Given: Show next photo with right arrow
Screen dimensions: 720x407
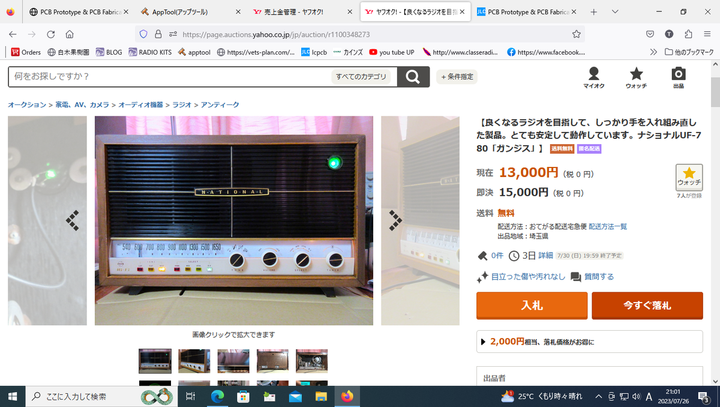Looking at the screenshot, I should (x=395, y=220).
